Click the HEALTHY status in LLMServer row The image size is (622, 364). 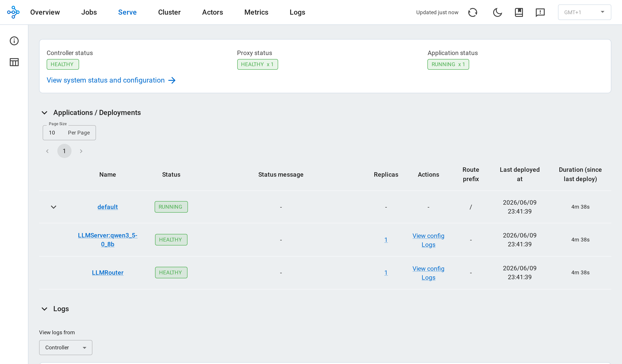171,240
